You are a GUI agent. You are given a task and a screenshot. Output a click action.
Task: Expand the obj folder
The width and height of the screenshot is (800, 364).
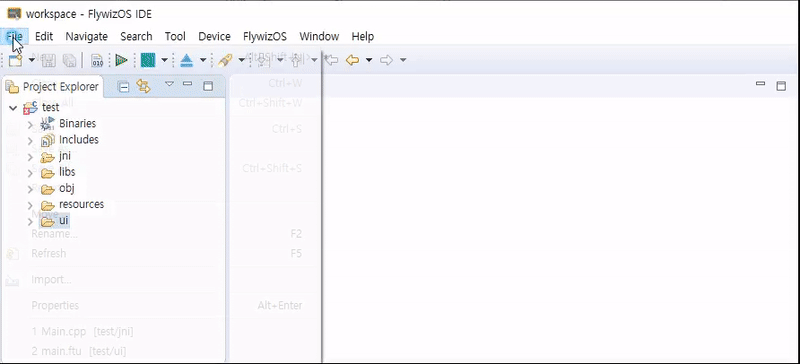coord(30,189)
